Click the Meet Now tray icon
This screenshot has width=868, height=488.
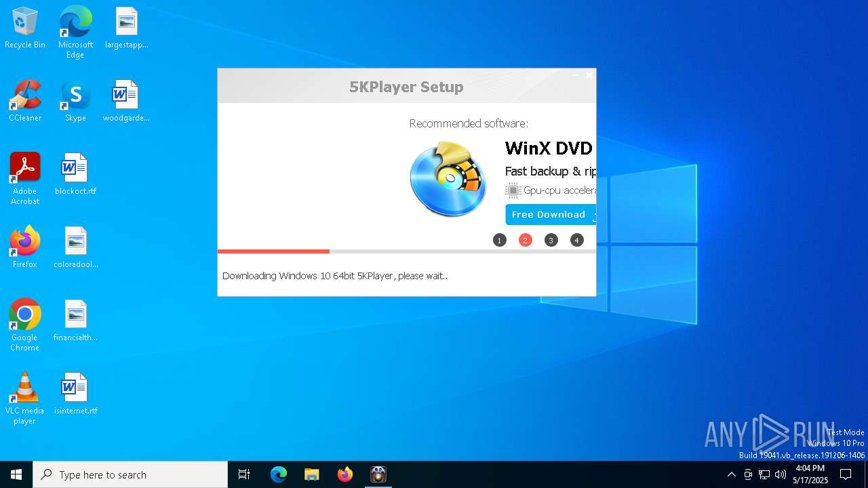(x=748, y=474)
